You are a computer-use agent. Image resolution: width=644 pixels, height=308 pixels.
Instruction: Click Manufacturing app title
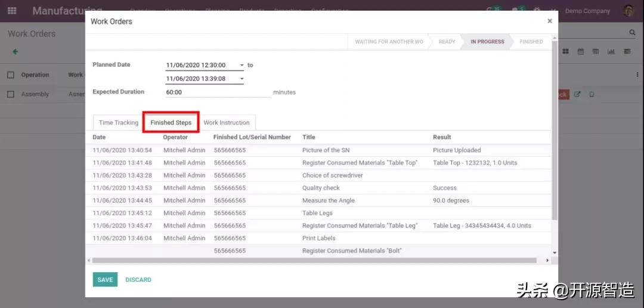point(67,11)
